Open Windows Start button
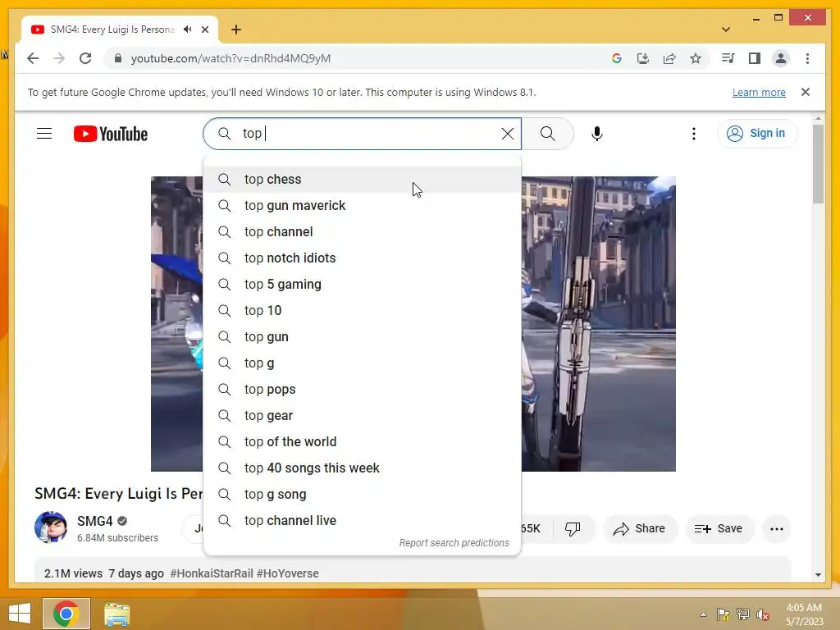840x630 pixels. (20, 614)
